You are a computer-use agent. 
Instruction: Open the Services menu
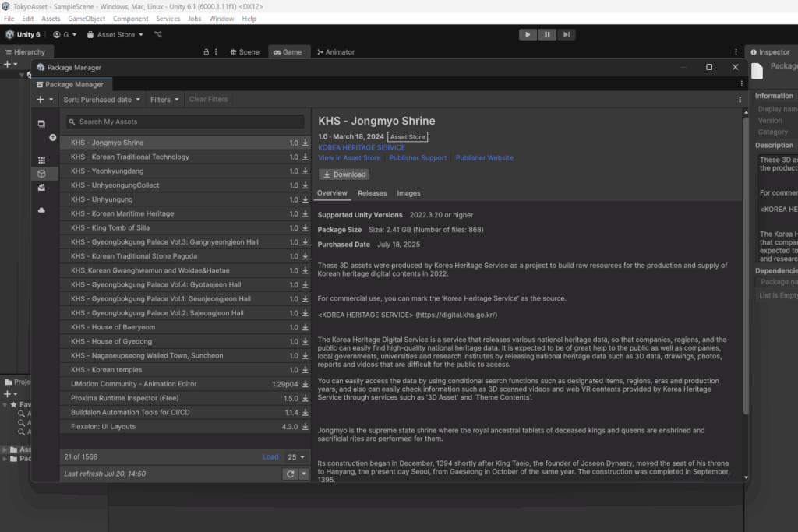point(168,19)
